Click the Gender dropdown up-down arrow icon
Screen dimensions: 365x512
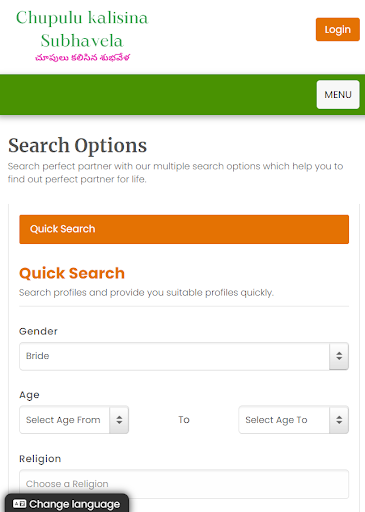(339, 356)
